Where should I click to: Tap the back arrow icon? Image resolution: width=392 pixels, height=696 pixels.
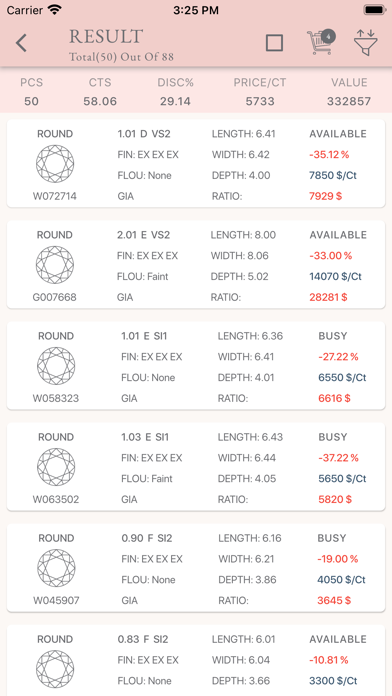[21, 43]
